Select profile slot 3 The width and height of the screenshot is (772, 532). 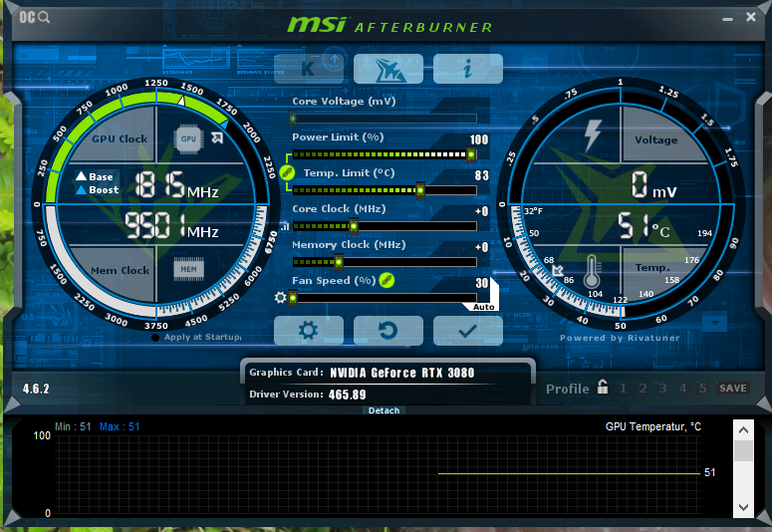click(x=662, y=389)
